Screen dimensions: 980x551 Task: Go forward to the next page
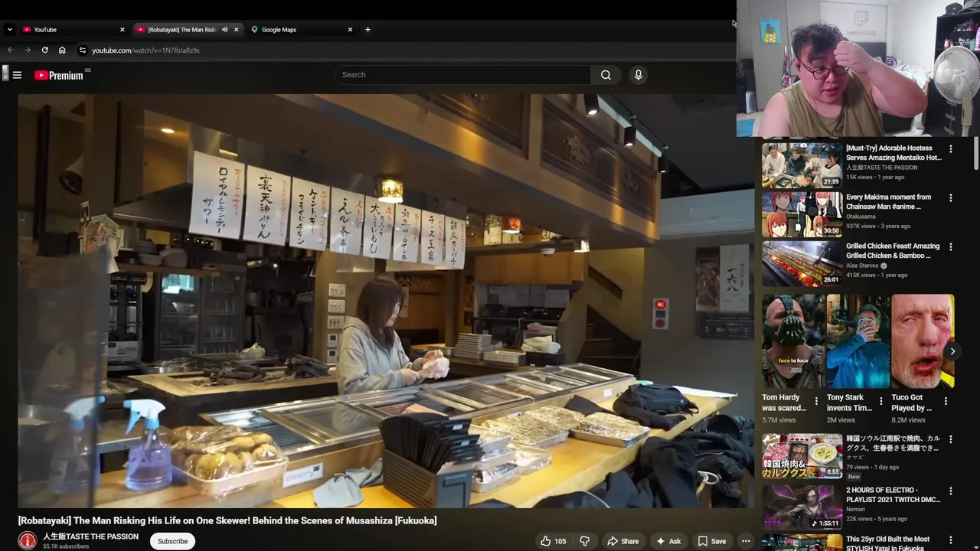click(28, 51)
